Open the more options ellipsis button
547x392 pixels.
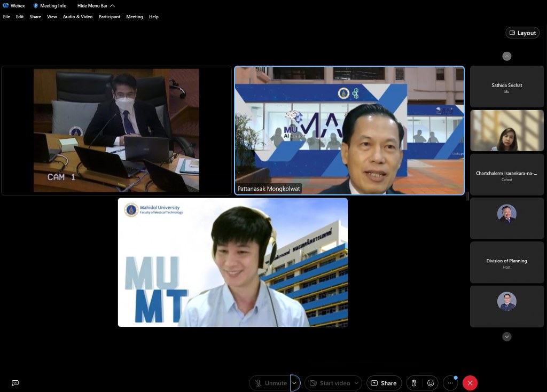pyautogui.click(x=450, y=383)
